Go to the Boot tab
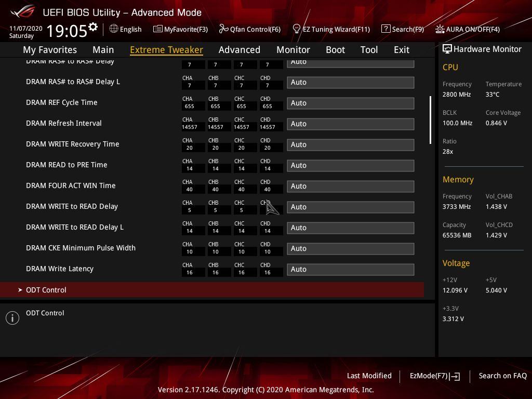Image resolution: width=532 pixels, height=399 pixels. coord(335,50)
